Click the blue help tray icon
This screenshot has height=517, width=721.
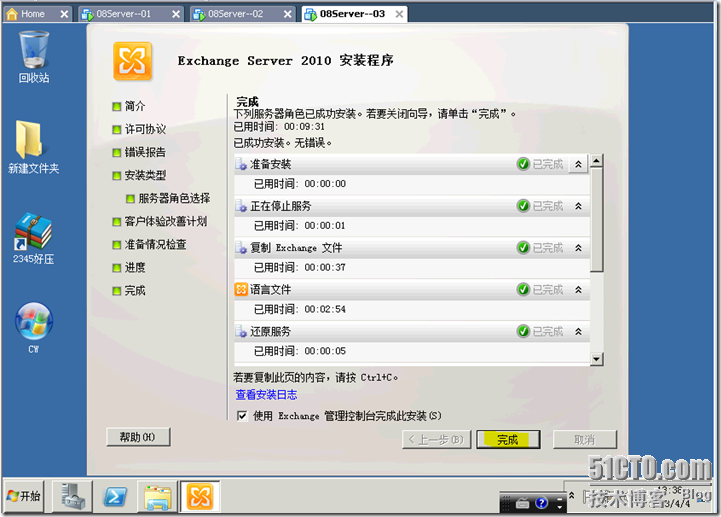(x=541, y=503)
